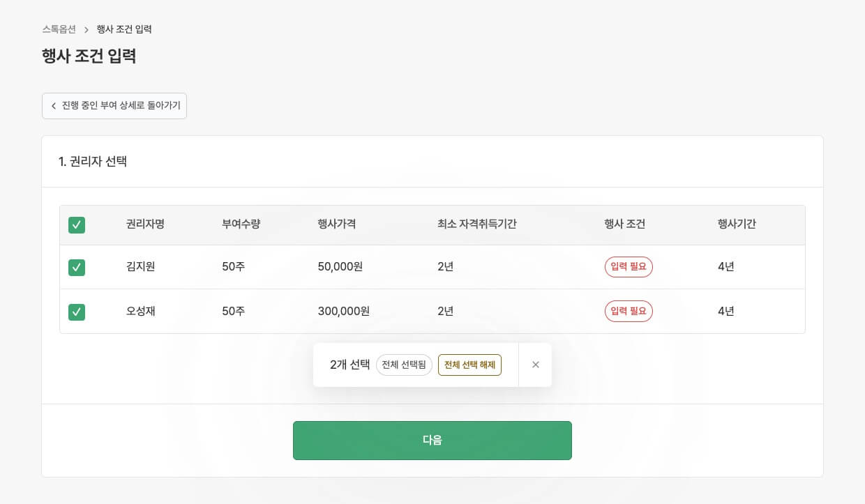Open 입력 필요 badge in 오성재 row

[628, 312]
